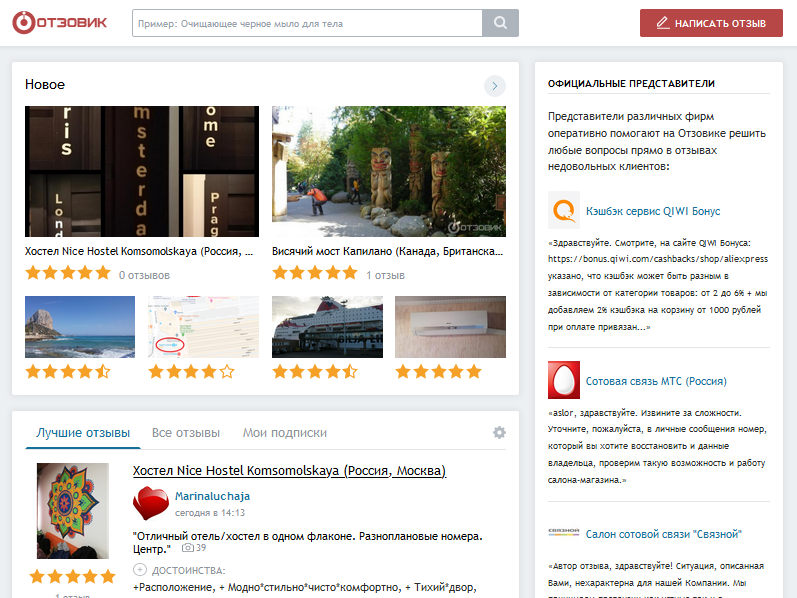Image resolution: width=797 pixels, height=598 pixels.
Task: Click the five-star rating below the mandala photo
Action: pyautogui.click(x=73, y=577)
